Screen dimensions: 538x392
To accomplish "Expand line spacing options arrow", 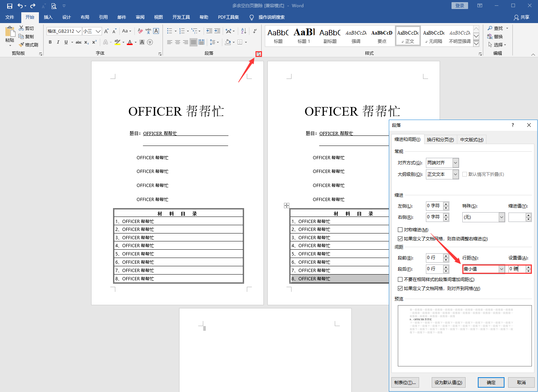I will click(218, 42).
